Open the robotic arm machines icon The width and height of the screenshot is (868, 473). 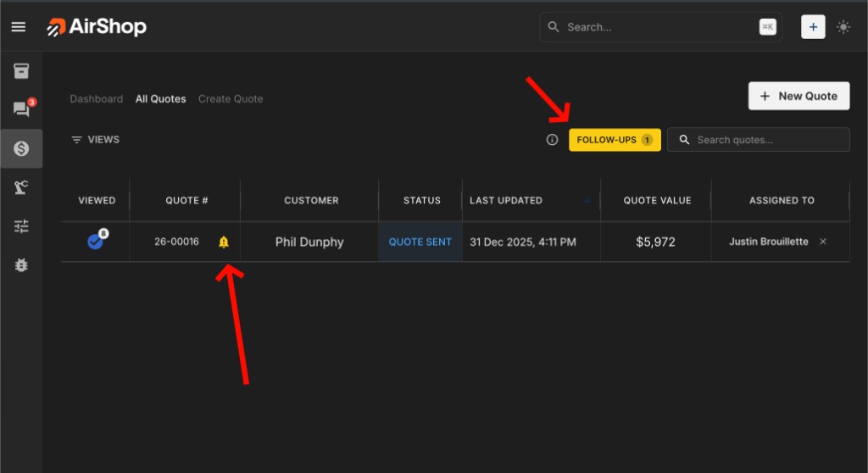coord(21,187)
